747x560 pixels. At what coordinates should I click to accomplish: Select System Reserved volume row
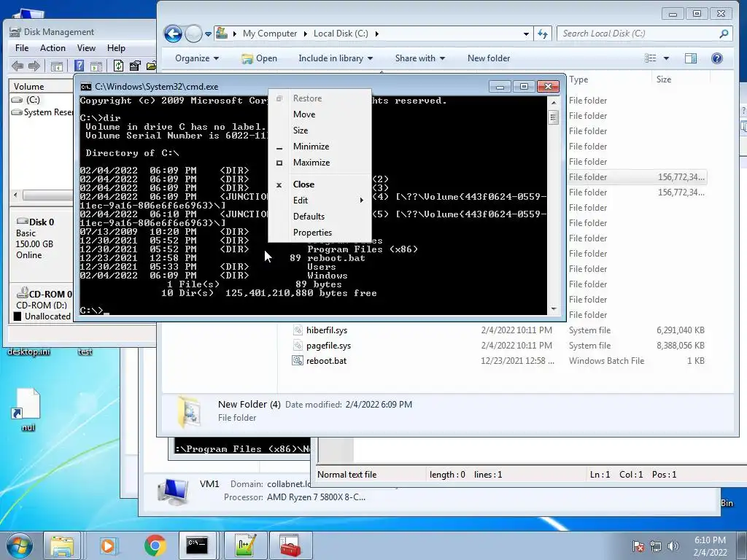(42, 112)
